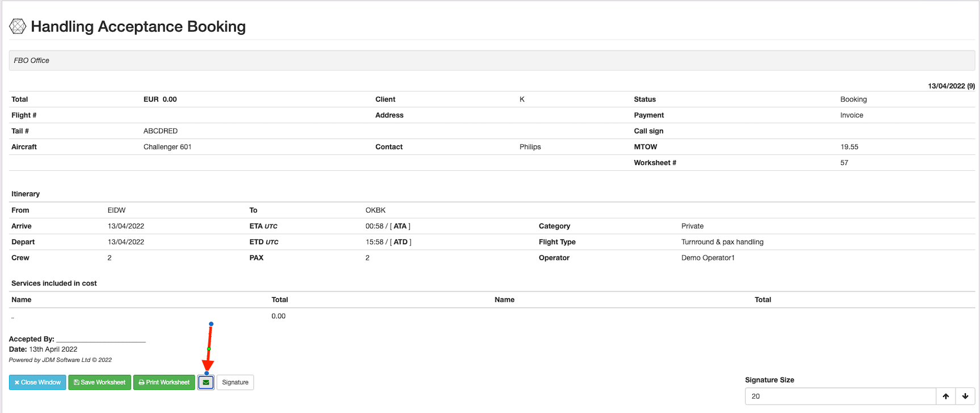
Task: Decrease signature size with the down arrow
Action: (965, 396)
